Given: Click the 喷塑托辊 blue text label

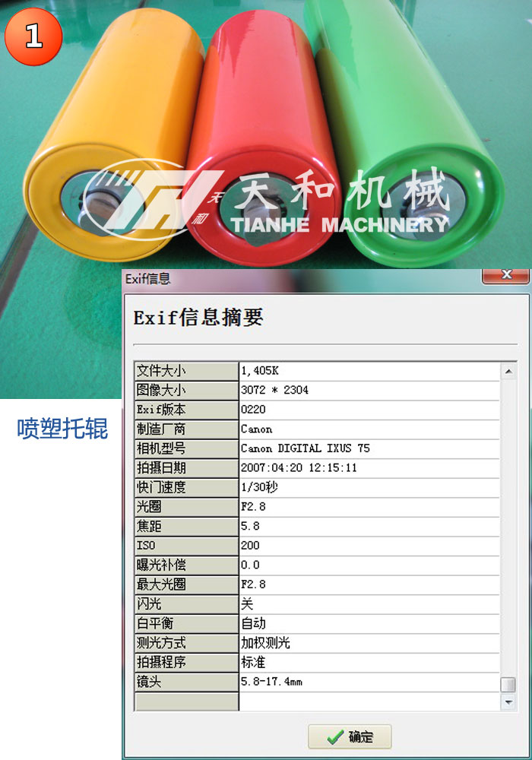Looking at the screenshot, I should pyautogui.click(x=62, y=429).
